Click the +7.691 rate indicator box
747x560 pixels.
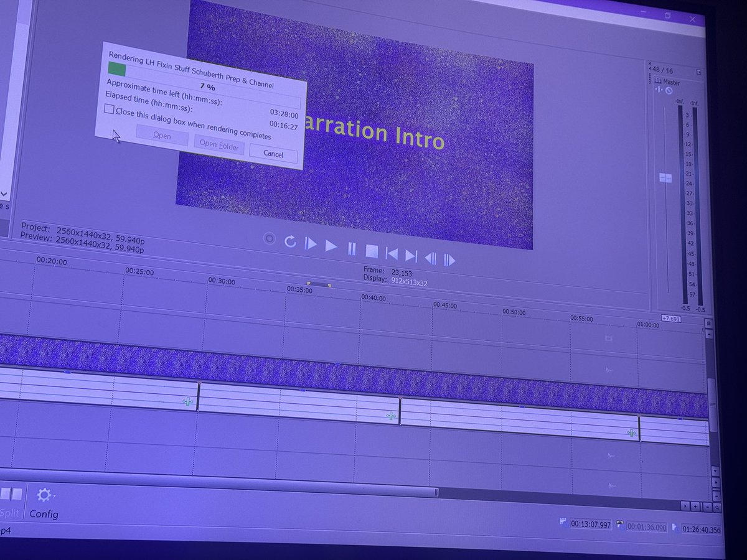670,319
